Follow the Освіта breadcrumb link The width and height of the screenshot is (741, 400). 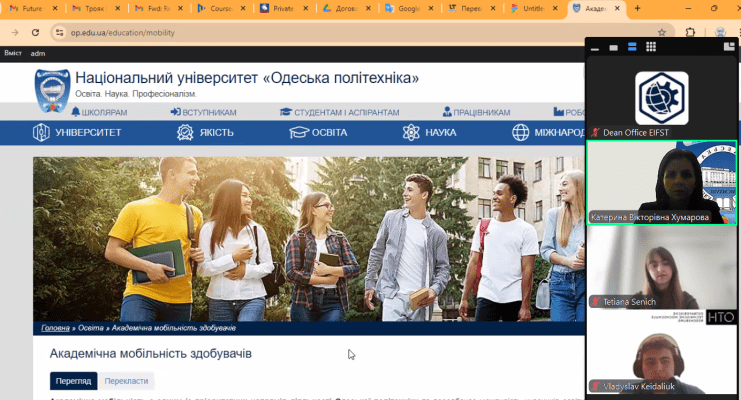click(x=91, y=328)
